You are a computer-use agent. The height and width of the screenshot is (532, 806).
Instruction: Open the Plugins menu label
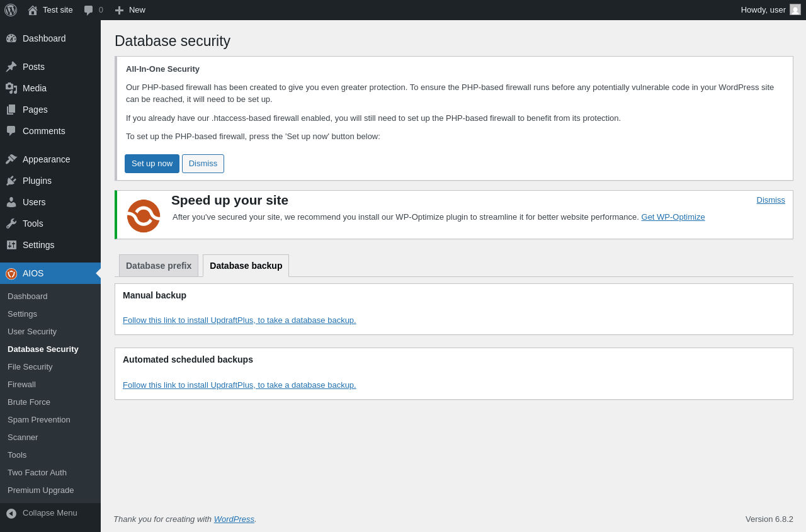37,181
